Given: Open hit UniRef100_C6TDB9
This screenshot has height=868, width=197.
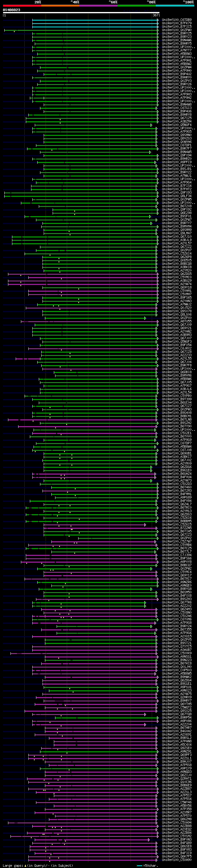Looking at the screenshot, I should (x=177, y=20).
